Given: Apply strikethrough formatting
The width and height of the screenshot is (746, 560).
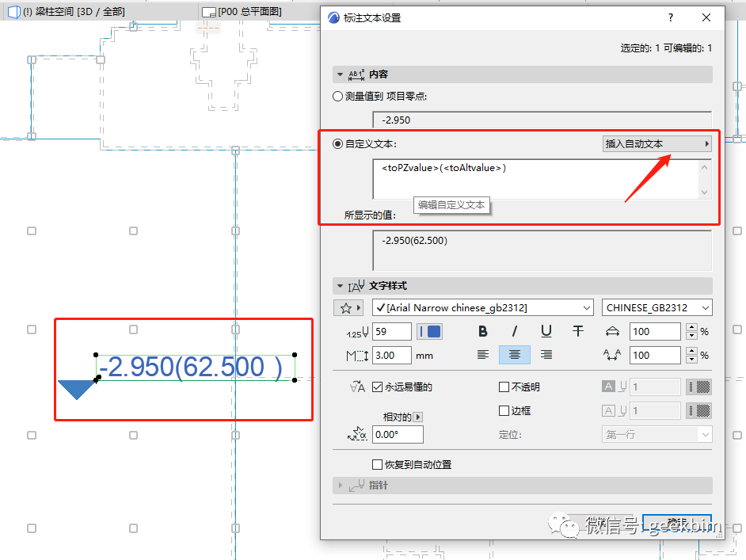Looking at the screenshot, I should (x=579, y=331).
